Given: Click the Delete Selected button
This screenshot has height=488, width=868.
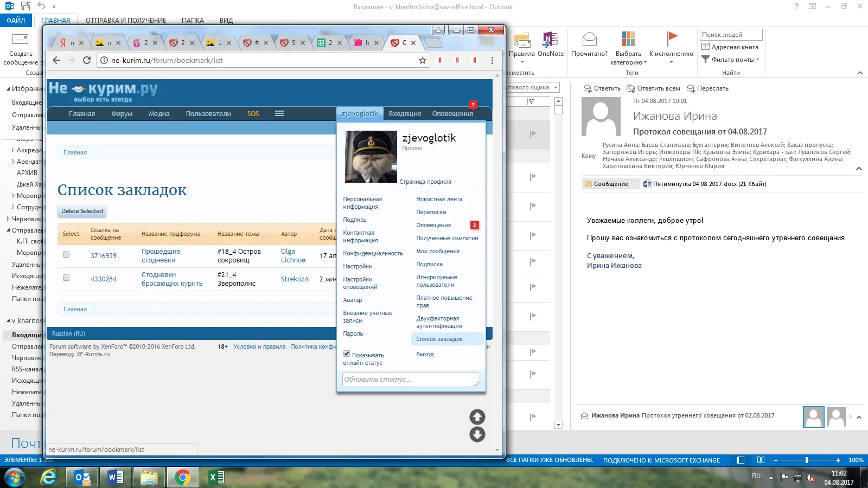Looking at the screenshot, I should [x=82, y=211].
